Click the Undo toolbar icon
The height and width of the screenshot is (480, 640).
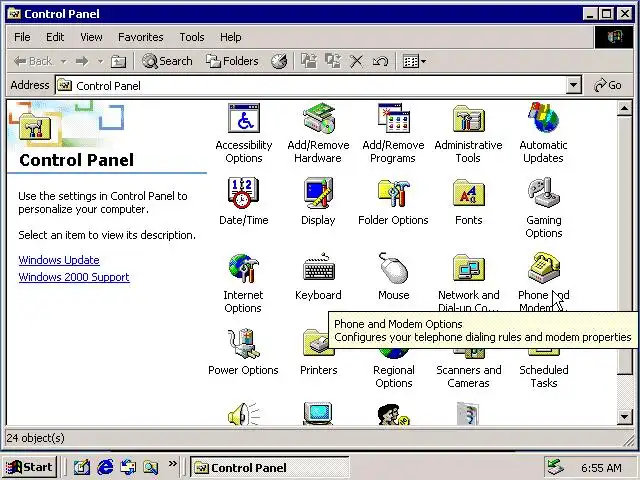point(380,61)
